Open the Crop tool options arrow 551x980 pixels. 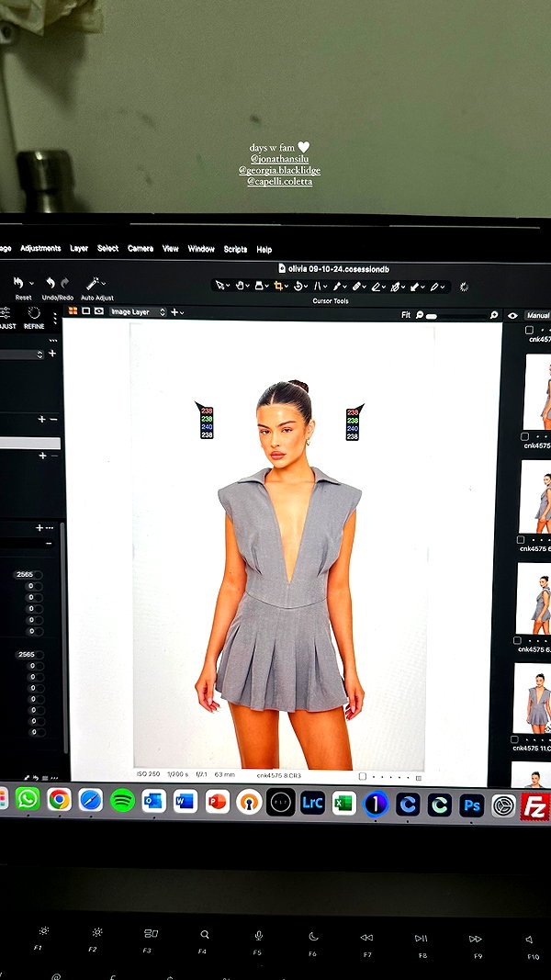click(x=287, y=286)
